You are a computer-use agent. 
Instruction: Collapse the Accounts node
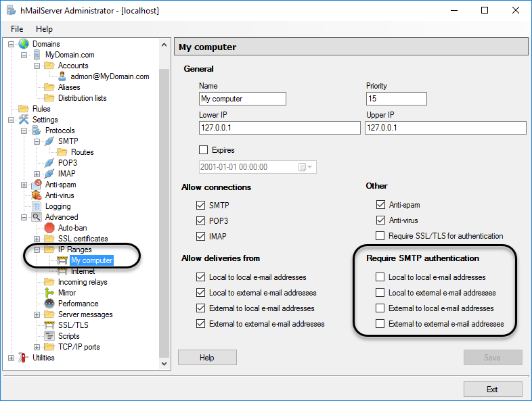point(37,66)
